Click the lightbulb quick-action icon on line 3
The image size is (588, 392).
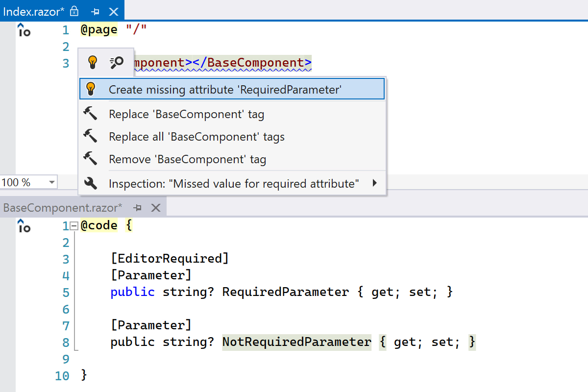[92, 62]
